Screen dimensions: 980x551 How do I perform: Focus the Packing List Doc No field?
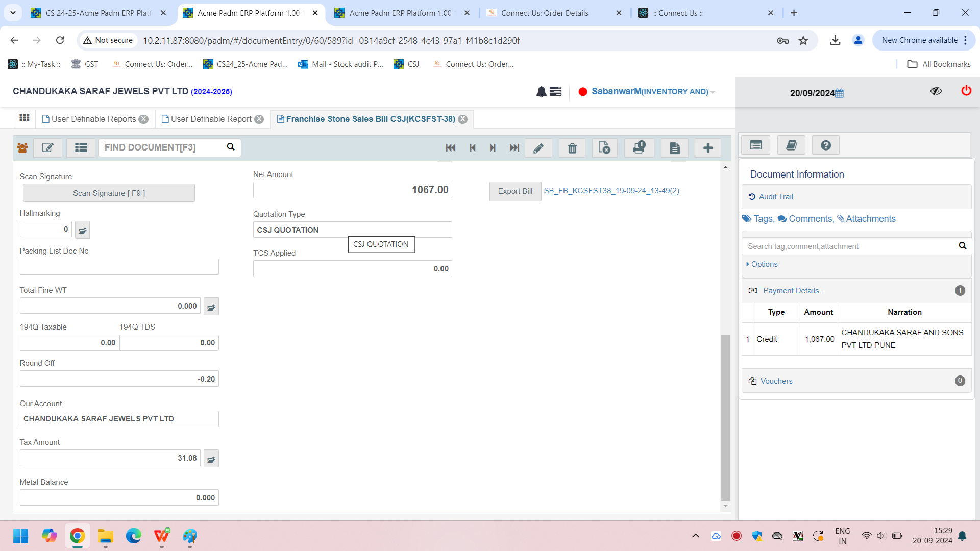point(119,267)
